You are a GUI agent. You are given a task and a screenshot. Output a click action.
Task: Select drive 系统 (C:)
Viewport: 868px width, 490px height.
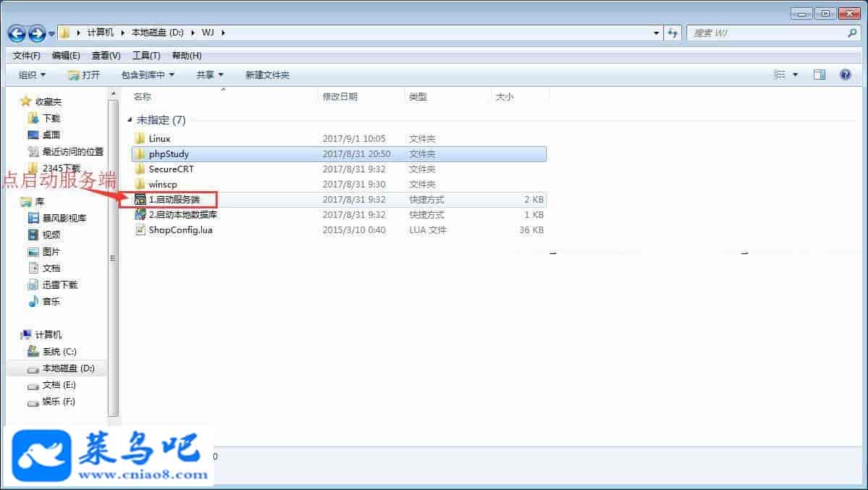click(x=51, y=352)
